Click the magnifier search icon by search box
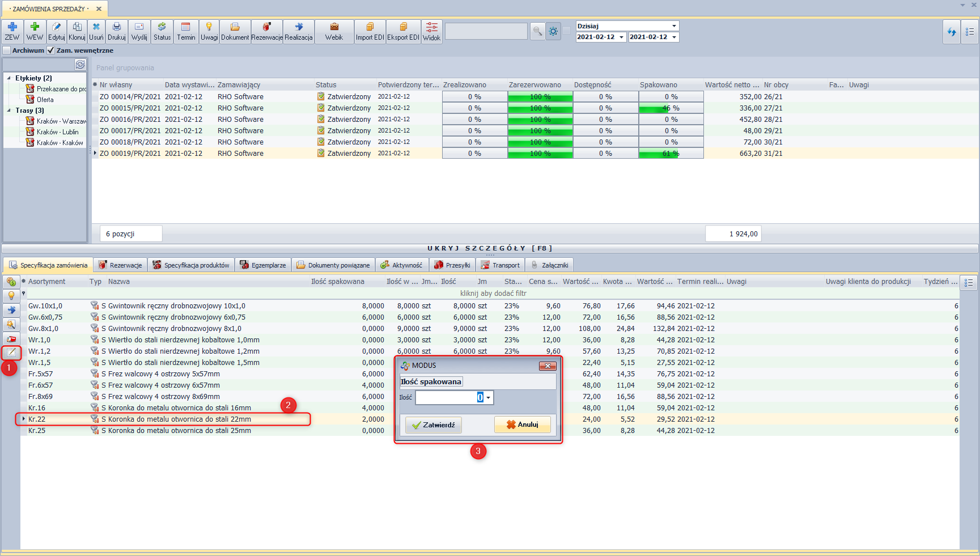Image resolution: width=980 pixels, height=556 pixels. [537, 32]
